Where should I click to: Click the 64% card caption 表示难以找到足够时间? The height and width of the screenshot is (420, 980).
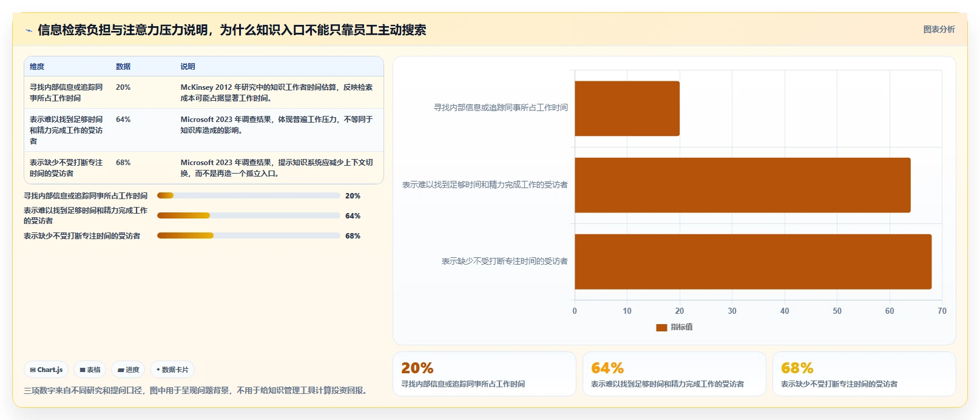coord(667,384)
